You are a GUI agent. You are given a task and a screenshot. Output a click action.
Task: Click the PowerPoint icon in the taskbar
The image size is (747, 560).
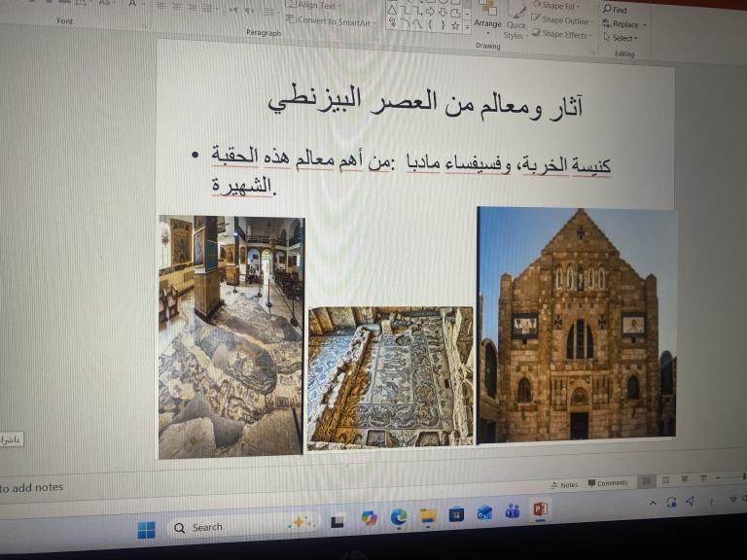[541, 508]
